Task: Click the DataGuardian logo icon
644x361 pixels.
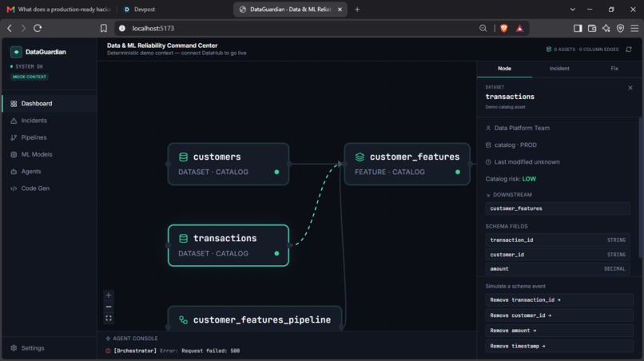Action: click(16, 52)
